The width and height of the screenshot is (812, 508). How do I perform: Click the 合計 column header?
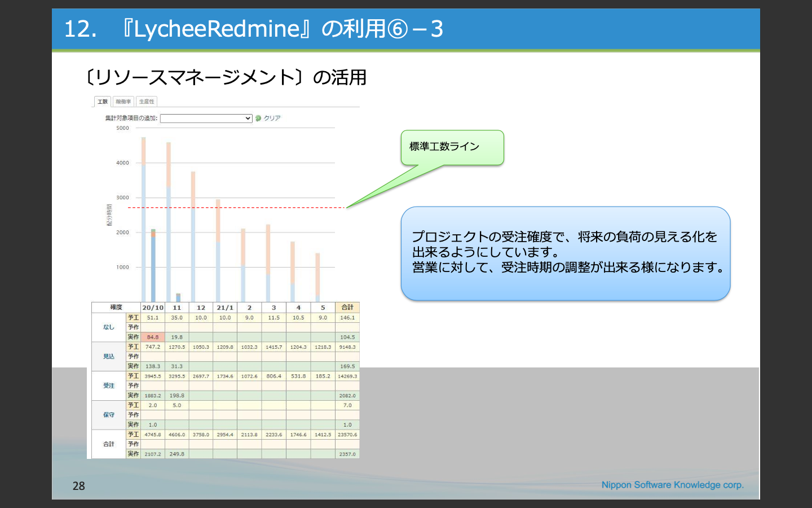(x=347, y=308)
